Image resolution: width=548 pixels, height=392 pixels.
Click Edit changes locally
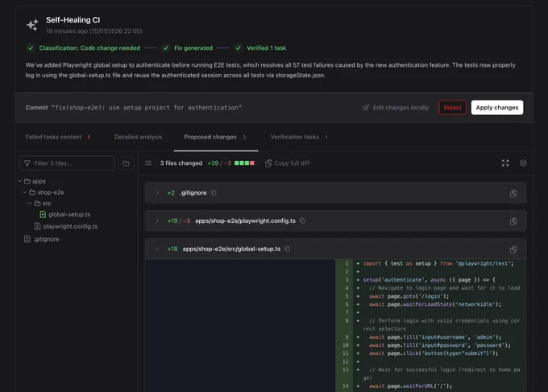coord(396,108)
